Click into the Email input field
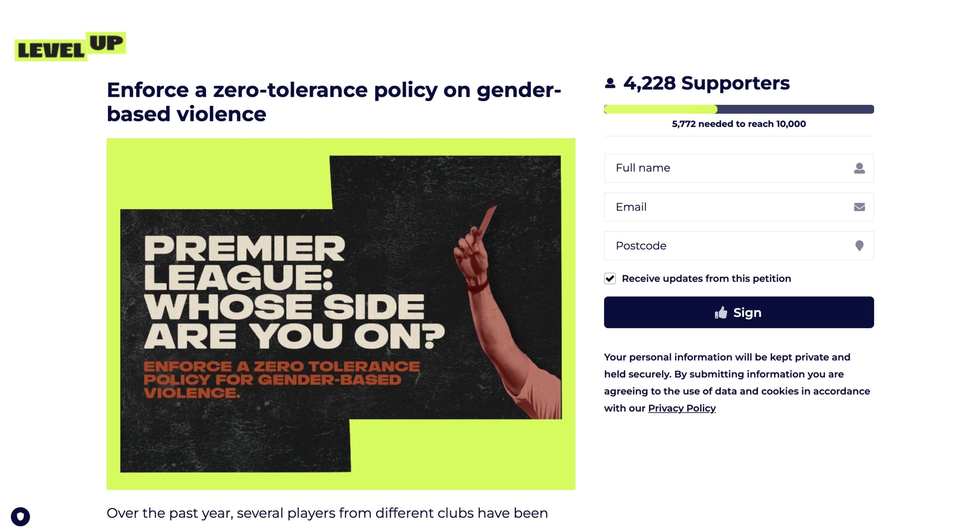980x529 pixels. tap(727, 207)
